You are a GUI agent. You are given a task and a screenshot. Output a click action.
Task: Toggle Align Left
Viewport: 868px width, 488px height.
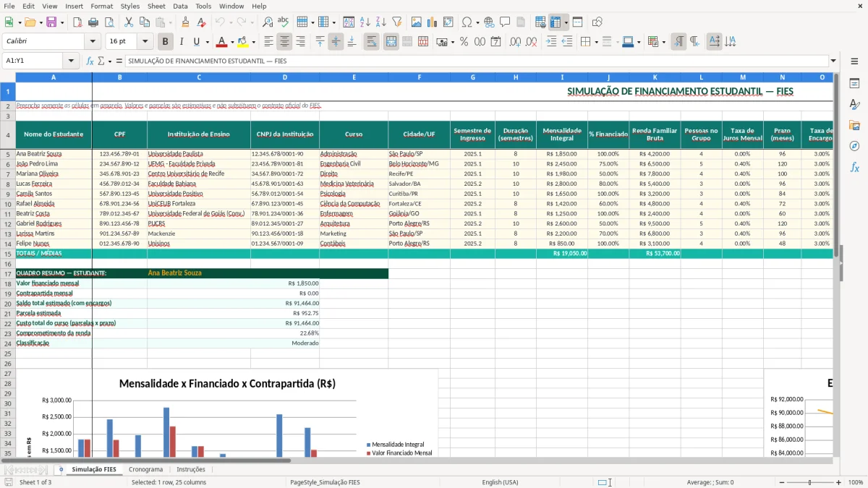[268, 42]
